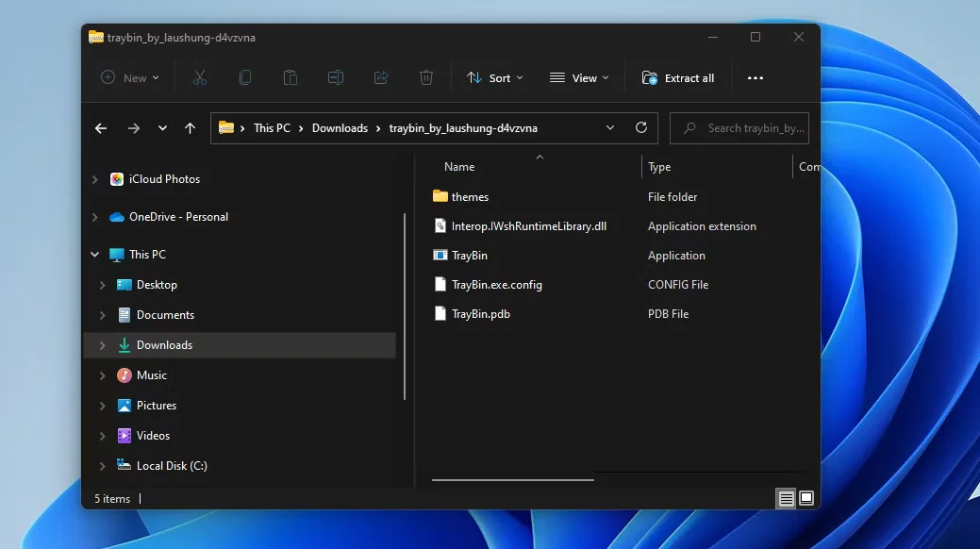980x549 pixels.
Task: Expand the address bar history chevron
Action: [x=610, y=127]
